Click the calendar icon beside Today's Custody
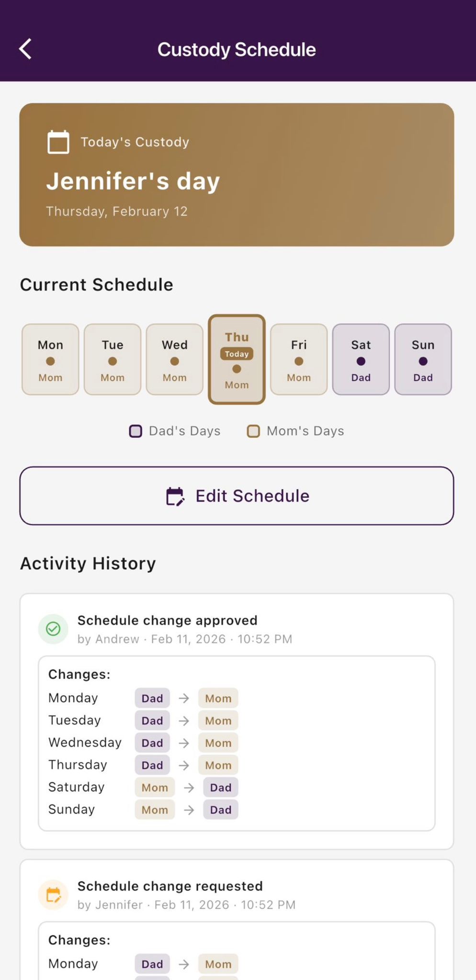Viewport: 476px width, 980px height. coord(58,142)
